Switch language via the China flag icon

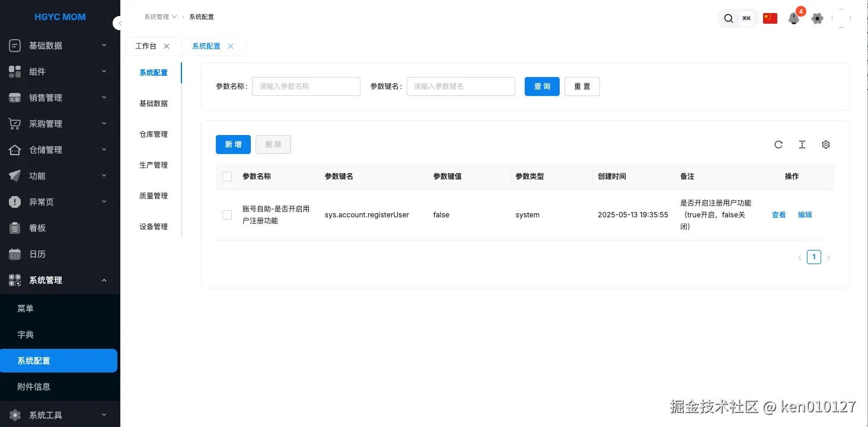click(x=770, y=18)
